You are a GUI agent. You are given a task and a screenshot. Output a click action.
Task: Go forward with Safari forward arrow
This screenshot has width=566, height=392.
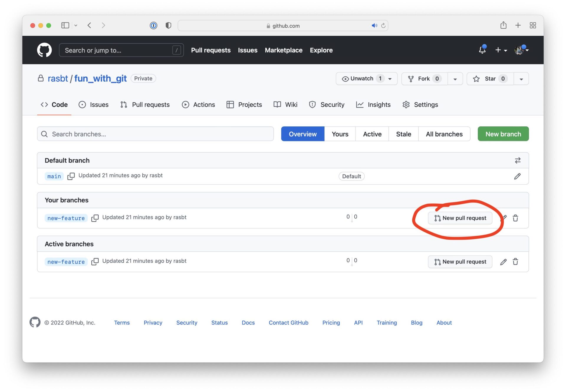[x=103, y=25]
